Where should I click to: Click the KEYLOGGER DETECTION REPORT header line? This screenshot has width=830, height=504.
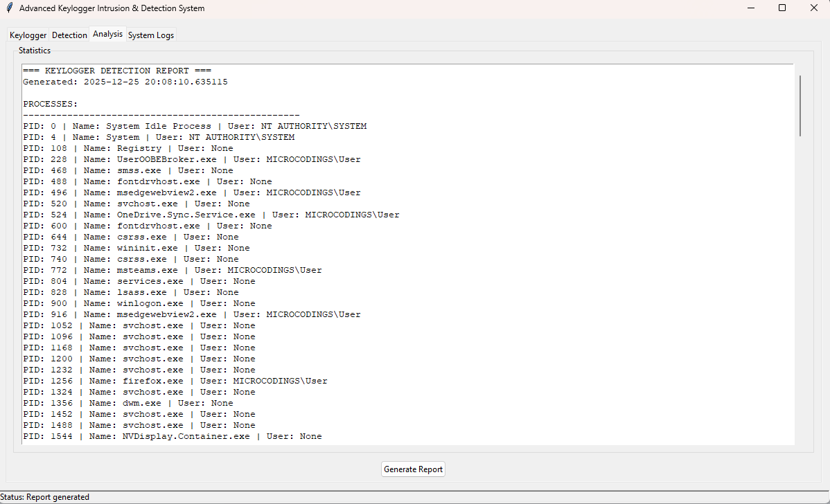point(116,71)
